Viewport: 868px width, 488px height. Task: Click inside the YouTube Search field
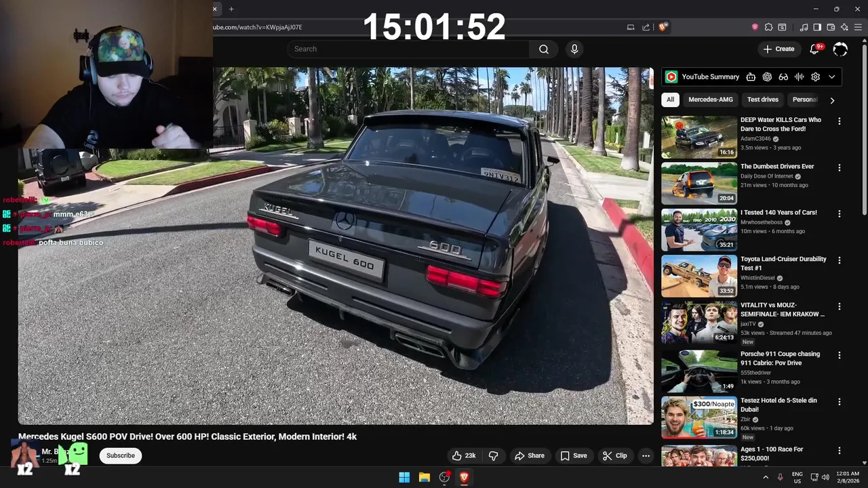408,49
